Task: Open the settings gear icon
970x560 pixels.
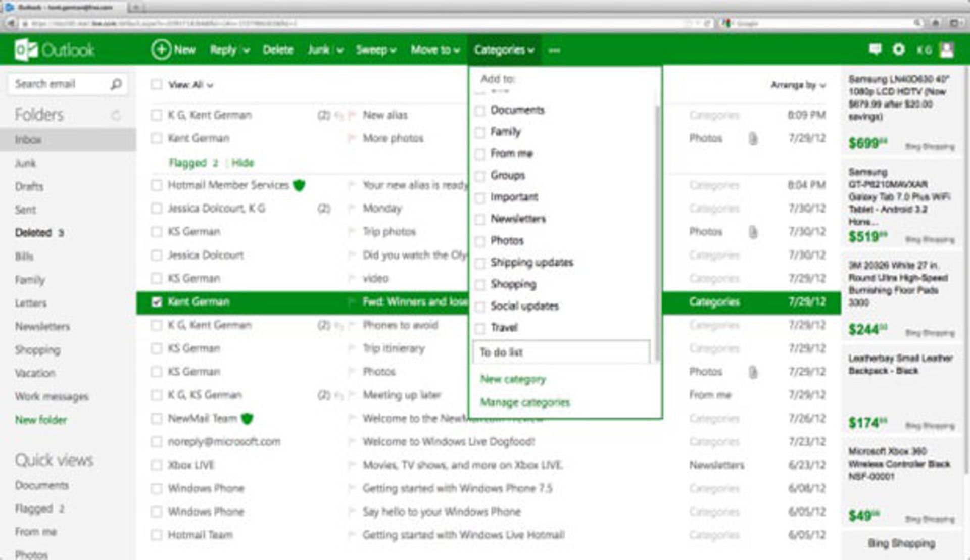Action: pyautogui.click(x=898, y=49)
